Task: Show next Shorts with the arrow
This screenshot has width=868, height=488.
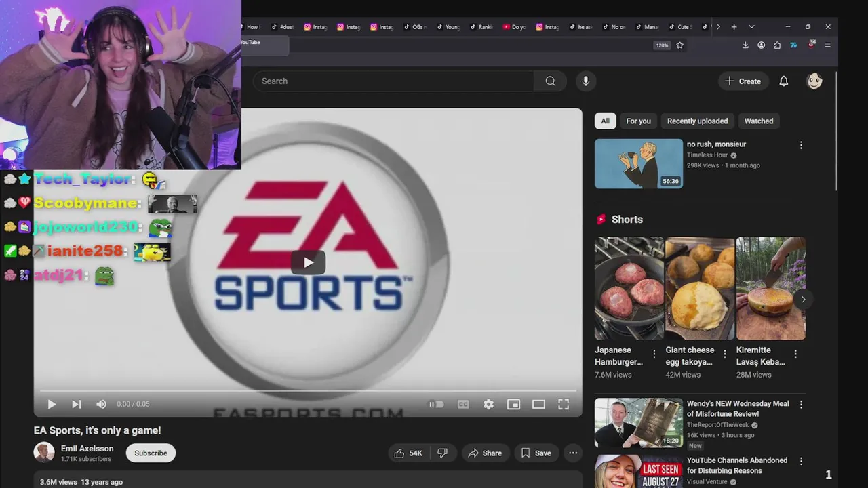Action: tap(803, 299)
